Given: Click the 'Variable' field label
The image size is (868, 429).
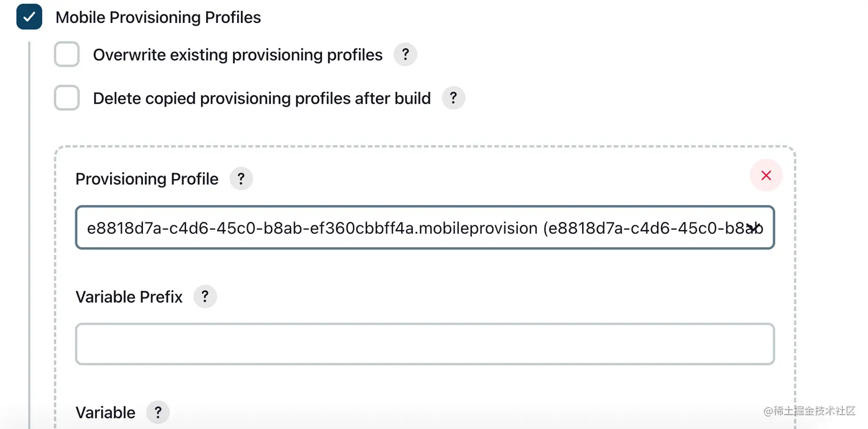Looking at the screenshot, I should (x=106, y=412).
